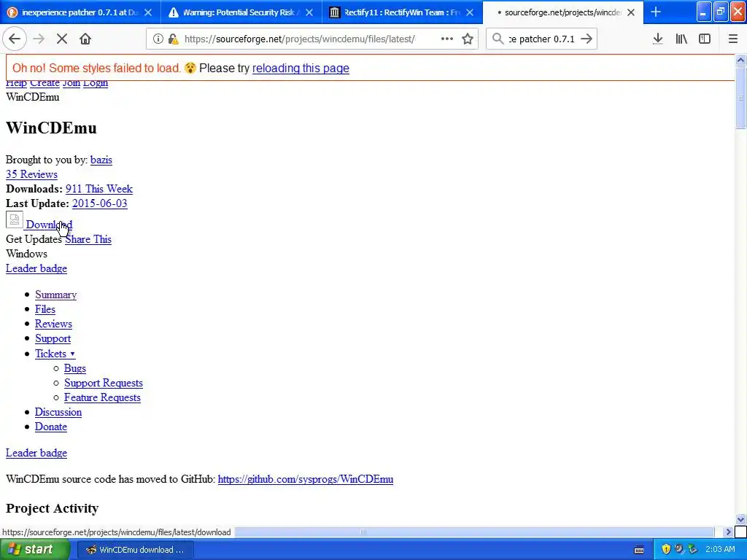The image size is (747, 560).
Task: Open the Support Requests link
Action: click(x=104, y=384)
